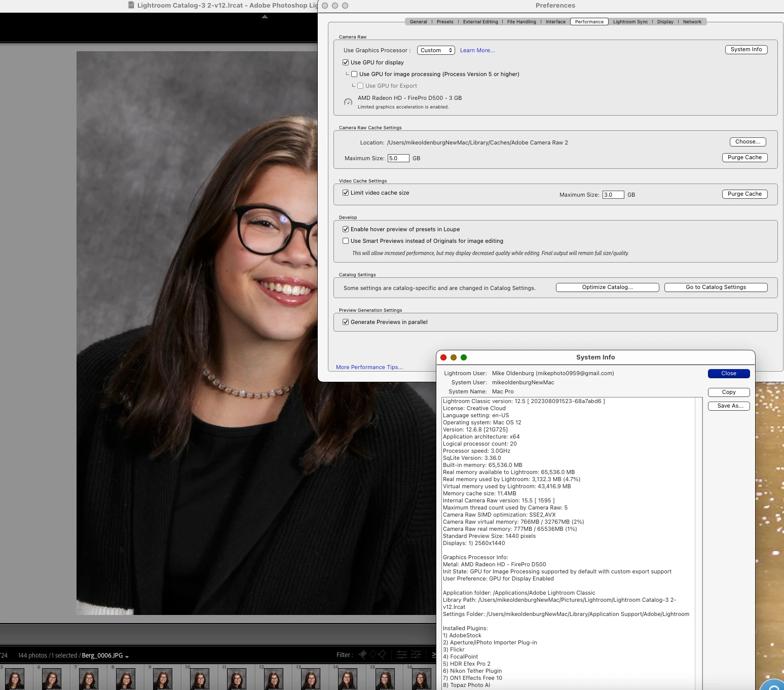Click the green zoom button on System Info
The height and width of the screenshot is (690, 784).
(x=464, y=357)
